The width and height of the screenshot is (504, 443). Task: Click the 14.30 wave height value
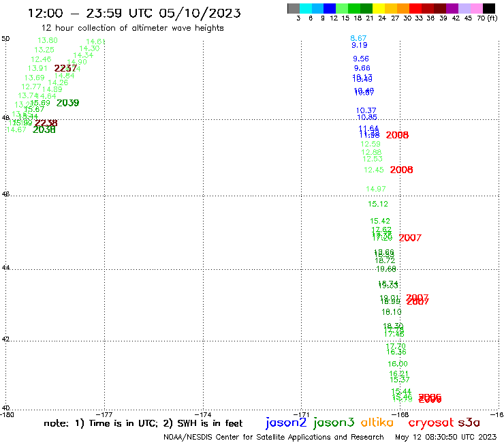(x=89, y=48)
